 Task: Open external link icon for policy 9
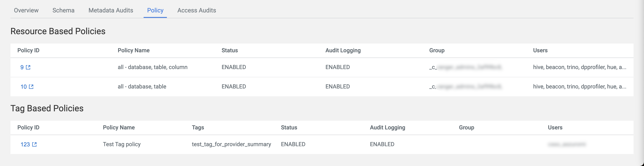point(28,67)
